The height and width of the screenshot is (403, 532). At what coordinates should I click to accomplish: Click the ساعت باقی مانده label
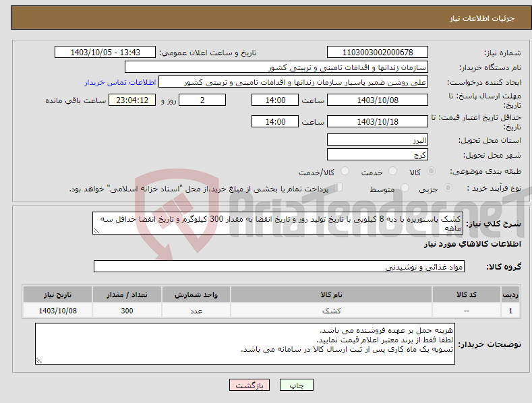pos(76,100)
